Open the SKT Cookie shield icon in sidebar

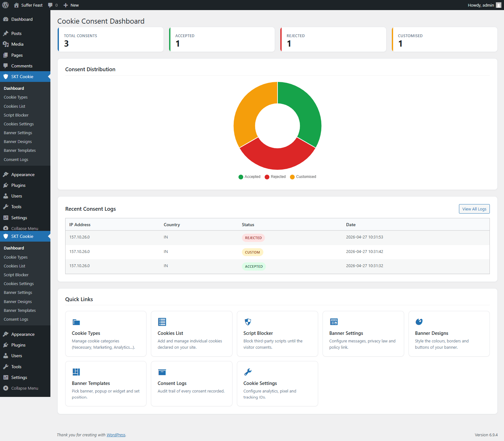[x=6, y=77]
